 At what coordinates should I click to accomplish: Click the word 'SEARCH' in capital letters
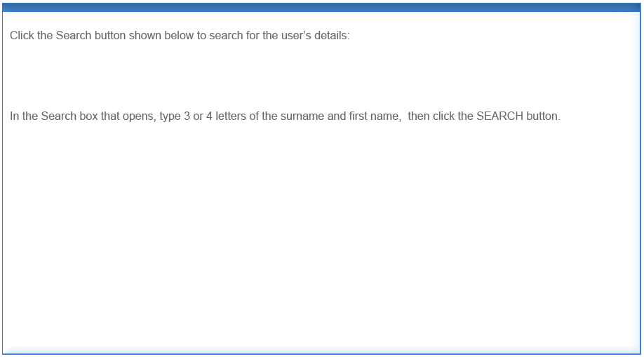click(x=499, y=116)
